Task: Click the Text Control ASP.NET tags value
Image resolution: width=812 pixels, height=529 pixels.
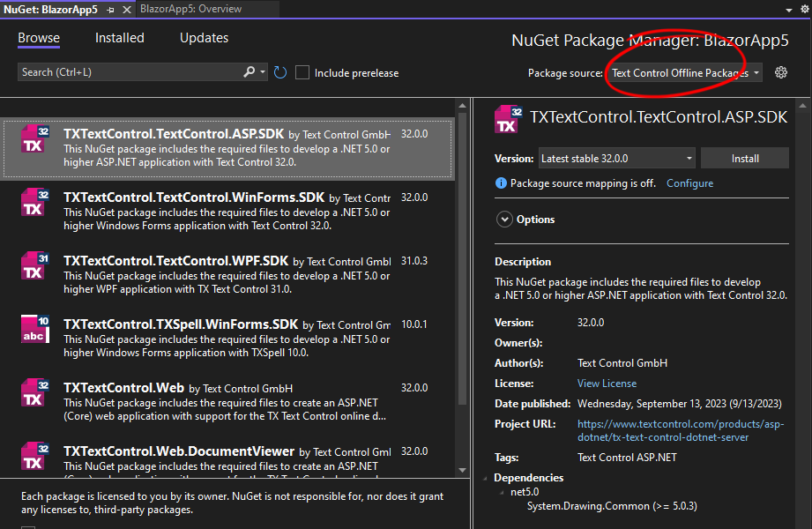Action: click(627, 458)
